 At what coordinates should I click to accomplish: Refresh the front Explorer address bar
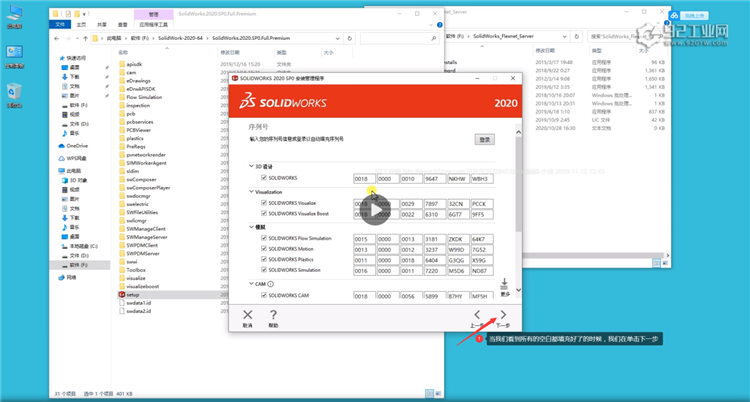350,38
